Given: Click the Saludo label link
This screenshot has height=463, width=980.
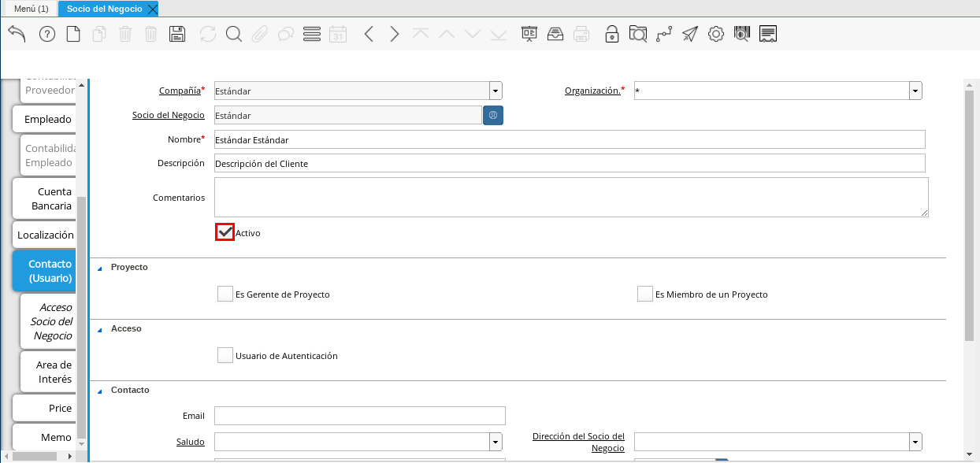Looking at the screenshot, I should 191,442.
